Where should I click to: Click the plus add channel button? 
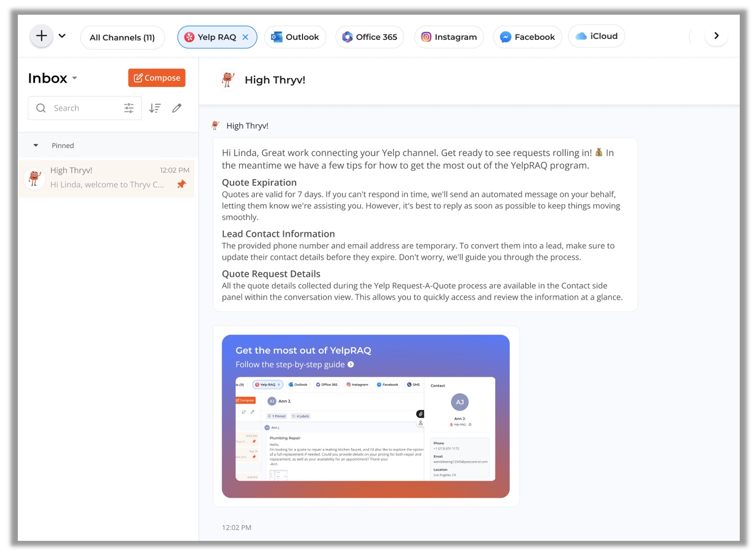41,36
